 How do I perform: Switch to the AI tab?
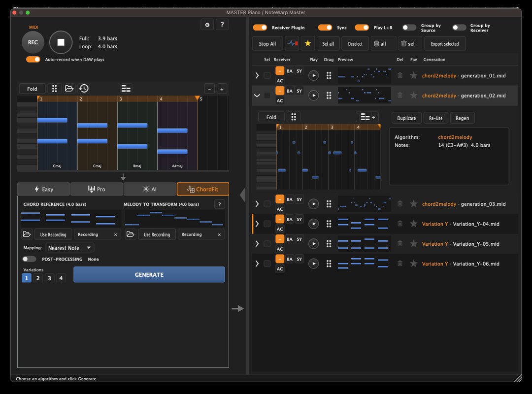[150, 189]
